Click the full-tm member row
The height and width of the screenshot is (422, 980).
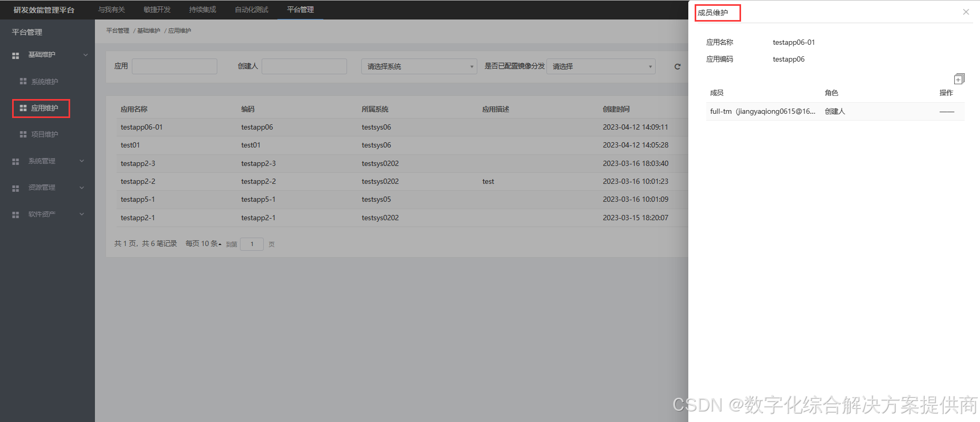(x=835, y=111)
